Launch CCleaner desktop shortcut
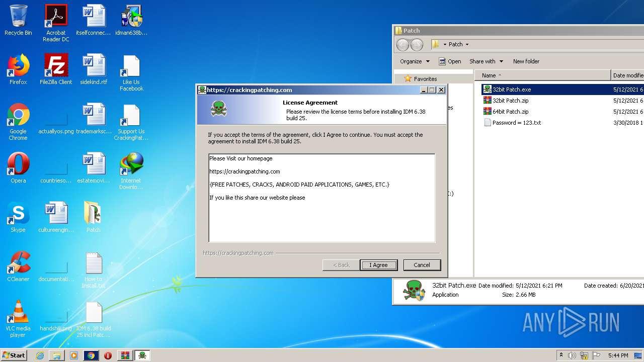This screenshot has width=644, height=362. 18,266
